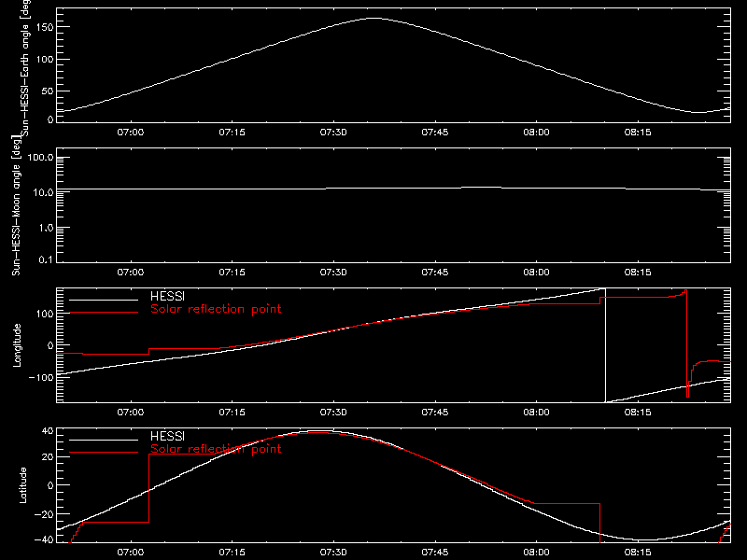
Task: Click 08:15 label under Longitude plot
Action: pos(638,412)
